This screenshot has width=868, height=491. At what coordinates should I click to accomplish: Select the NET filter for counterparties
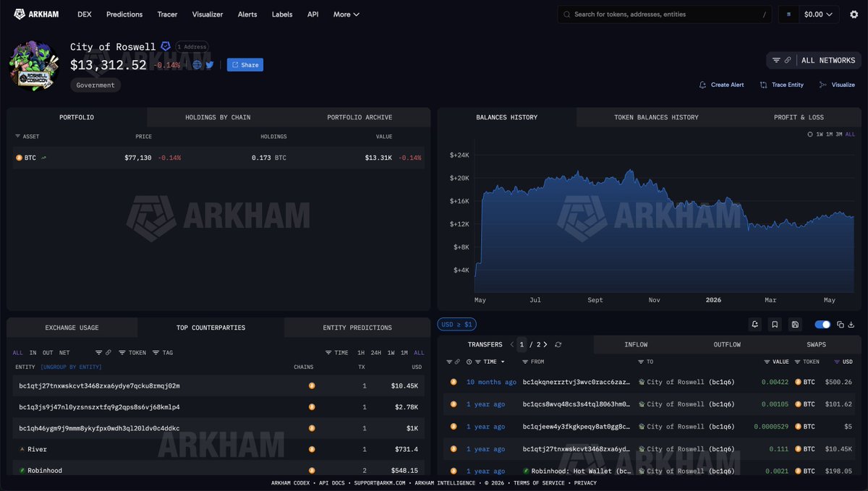(64, 353)
